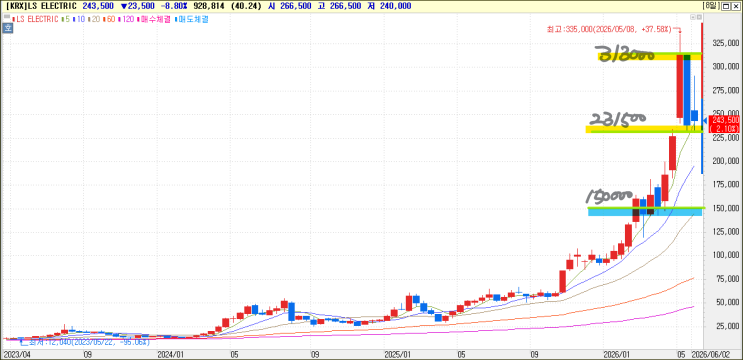743x360 pixels.
Task: Click the open price 시 266,500
Action: tap(291, 6)
